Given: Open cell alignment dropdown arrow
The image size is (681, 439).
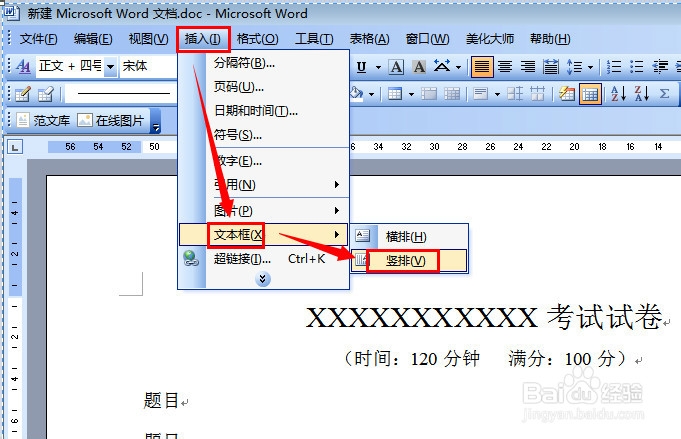Looking at the screenshot, I should (x=497, y=94).
